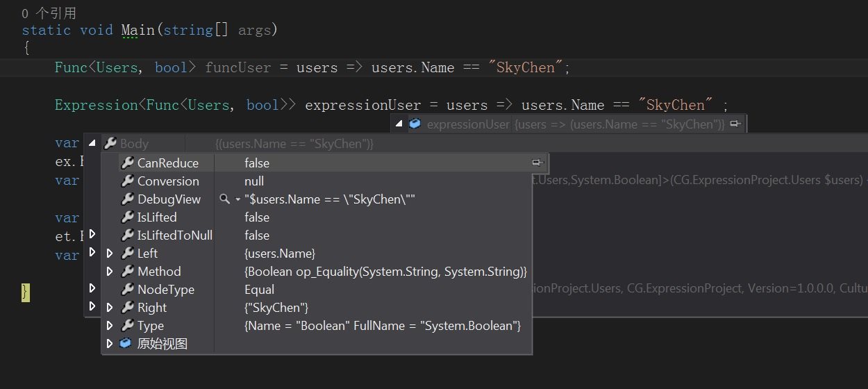The width and height of the screenshot is (868, 389).
Task: Click the wrench icon next to NodeType
Action: pyautogui.click(x=127, y=290)
